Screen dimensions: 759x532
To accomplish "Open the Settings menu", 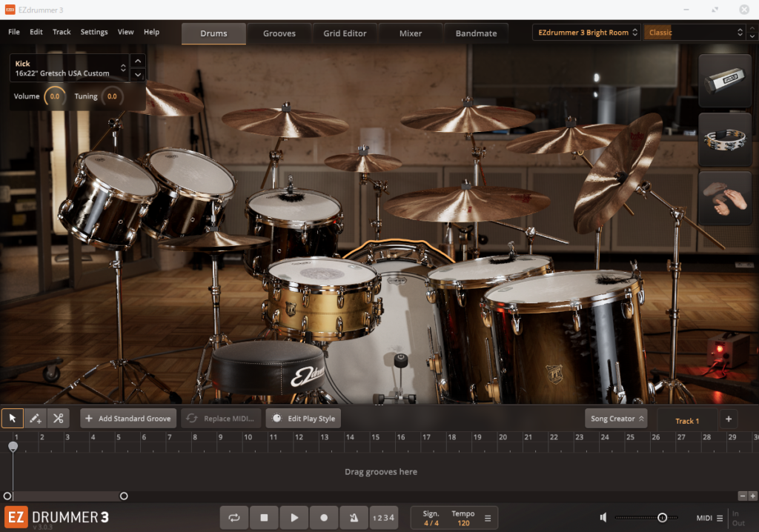I will pyautogui.click(x=94, y=32).
